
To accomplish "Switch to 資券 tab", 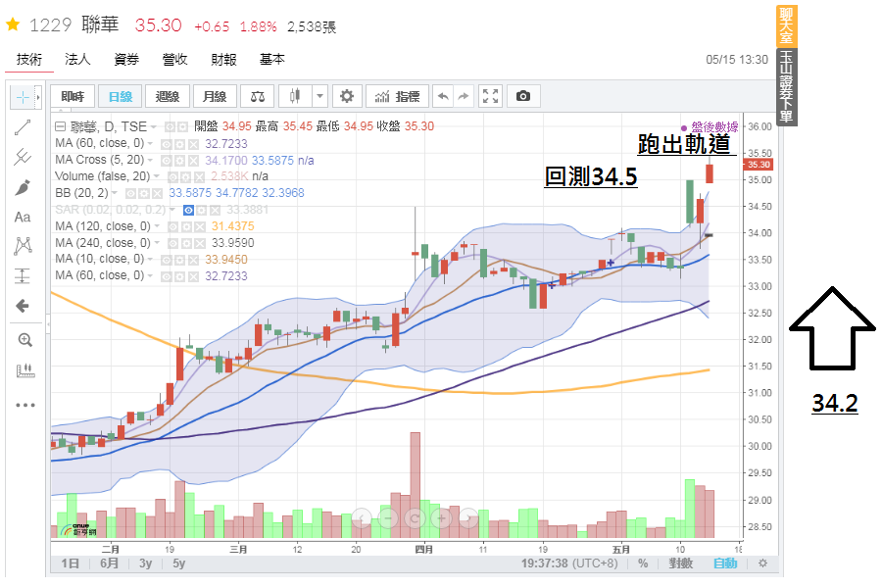I will tap(126, 59).
